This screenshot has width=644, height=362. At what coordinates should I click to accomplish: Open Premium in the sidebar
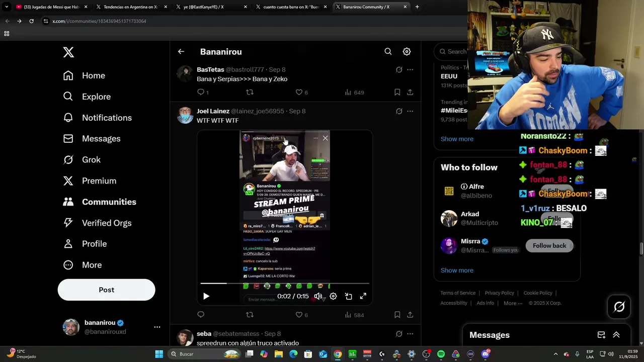(90, 181)
